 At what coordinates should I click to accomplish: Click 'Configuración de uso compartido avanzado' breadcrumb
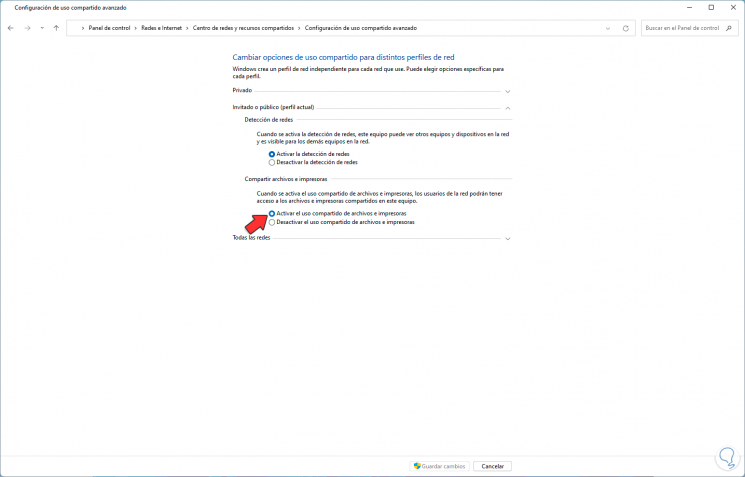click(361, 29)
